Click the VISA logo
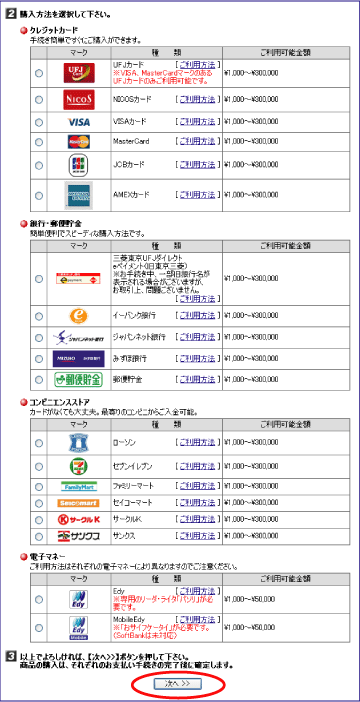This screenshot has width=360, height=702. tap(79, 122)
